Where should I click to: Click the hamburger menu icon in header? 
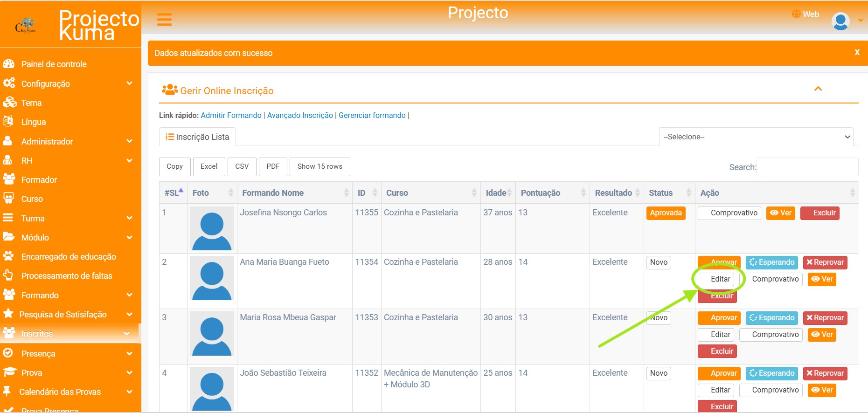(164, 20)
